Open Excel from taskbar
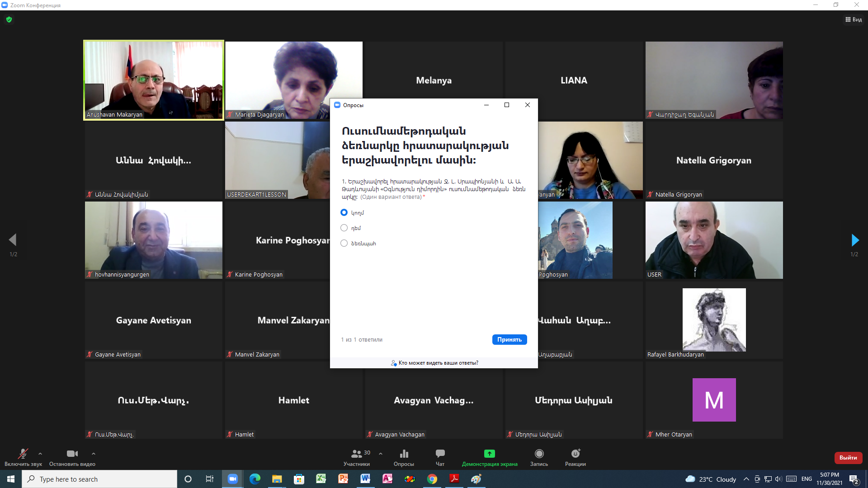This screenshot has height=488, width=868. point(321,479)
